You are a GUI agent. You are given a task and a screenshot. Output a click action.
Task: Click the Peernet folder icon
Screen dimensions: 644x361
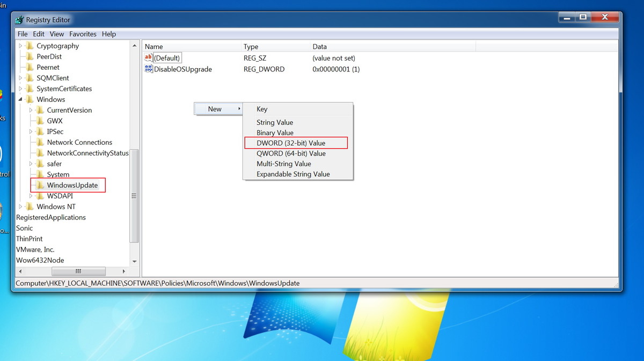(30, 68)
